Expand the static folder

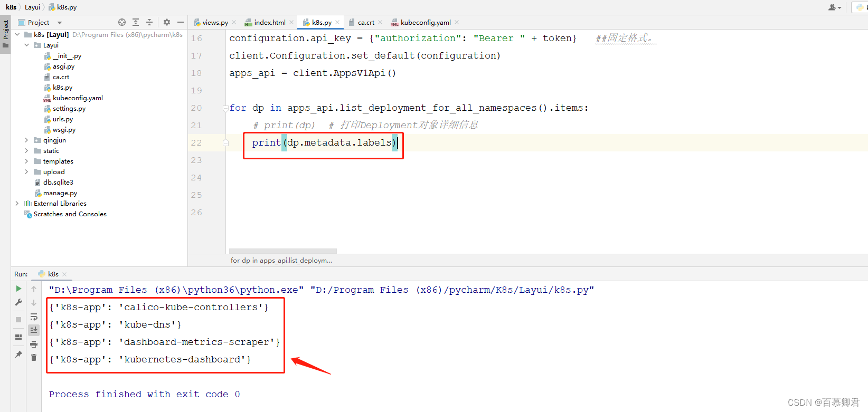(x=27, y=151)
